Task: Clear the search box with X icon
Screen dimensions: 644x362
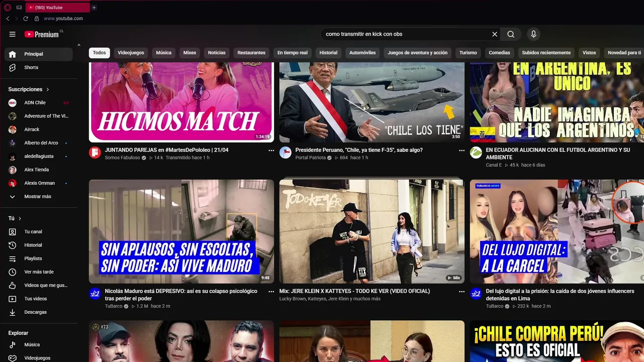Action: point(495,34)
